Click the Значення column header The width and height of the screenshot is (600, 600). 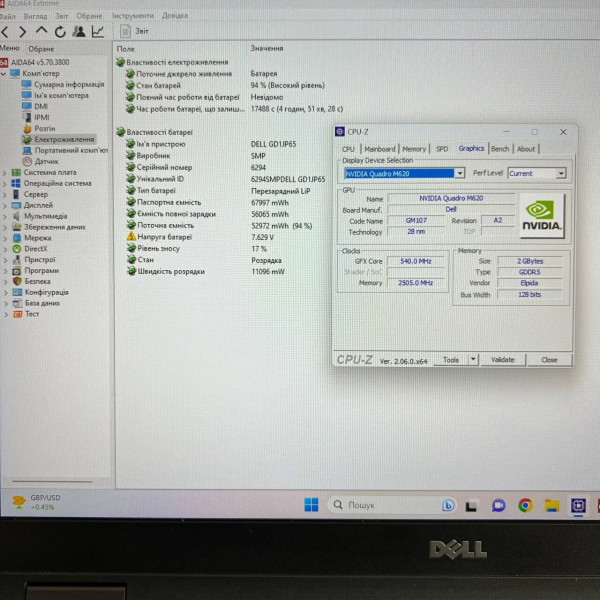click(x=267, y=48)
